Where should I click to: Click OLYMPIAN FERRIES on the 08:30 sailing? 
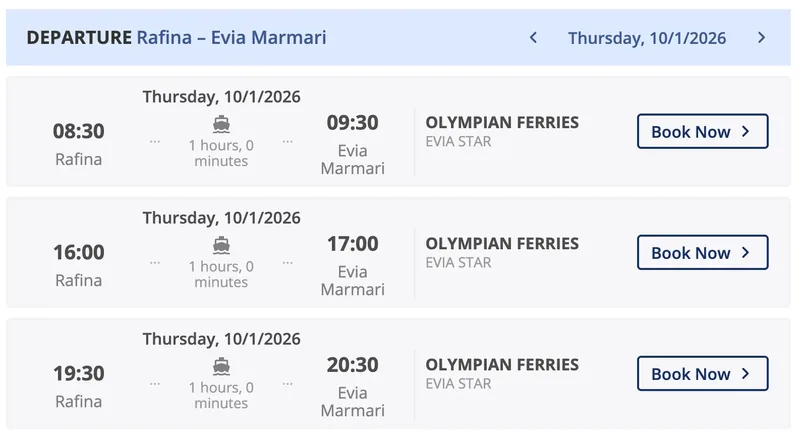coord(502,122)
